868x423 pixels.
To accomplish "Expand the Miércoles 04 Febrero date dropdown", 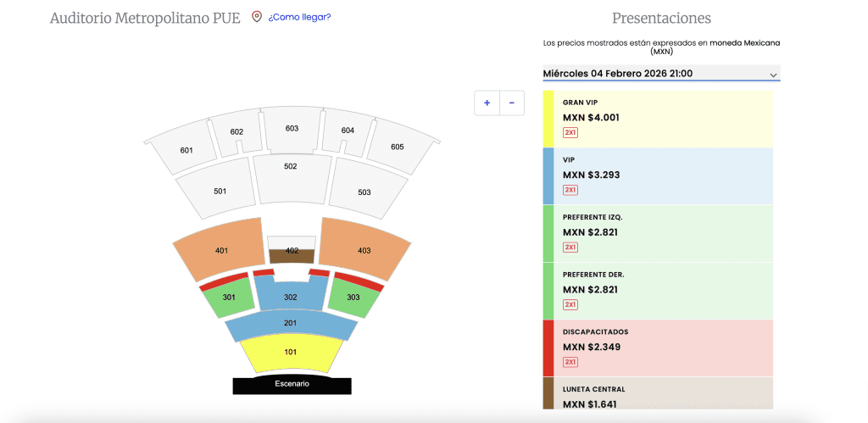I will coord(653,74).
